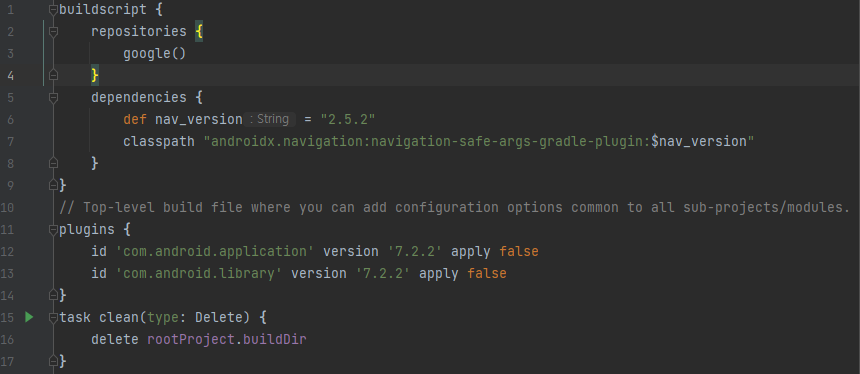Click line number 4 in the gutter
The height and width of the screenshot is (374, 860).
point(11,75)
